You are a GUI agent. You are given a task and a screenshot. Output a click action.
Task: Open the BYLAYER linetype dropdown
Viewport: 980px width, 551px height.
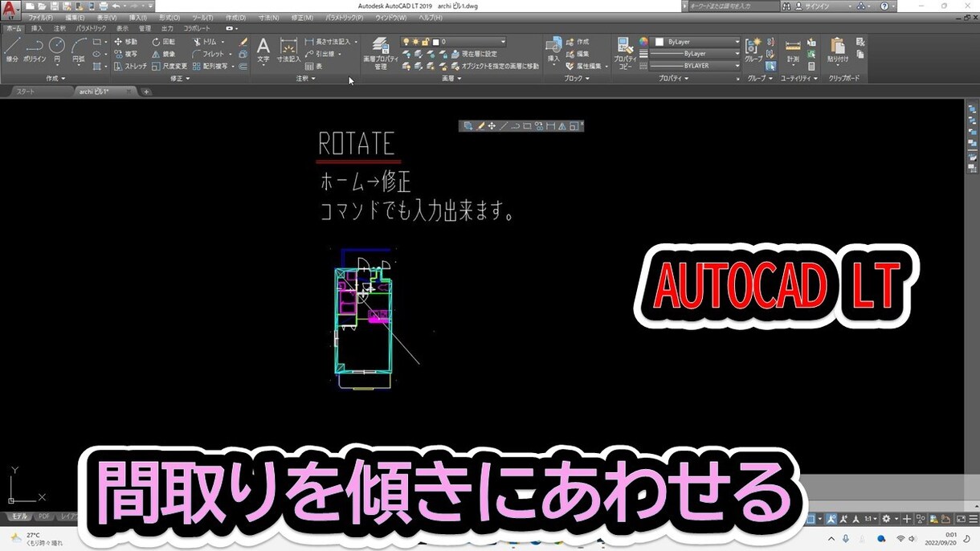coord(693,66)
